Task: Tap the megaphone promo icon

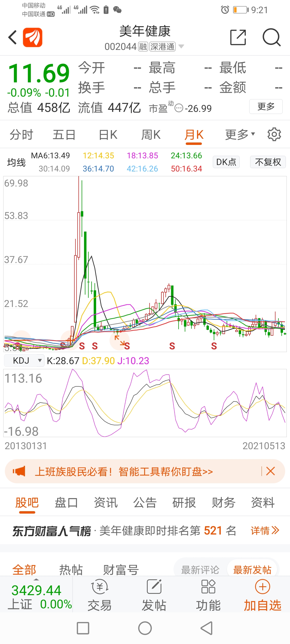Action: point(19,471)
